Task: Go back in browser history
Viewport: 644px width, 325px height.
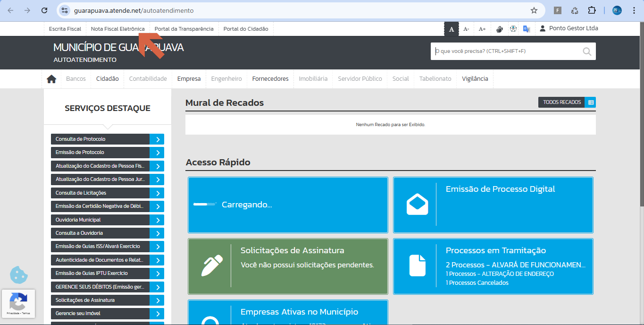Action: 10,10
